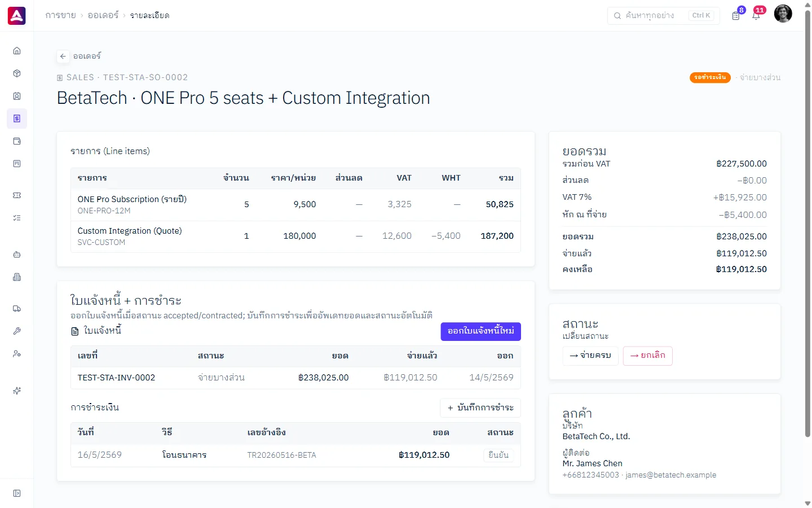
Task: Click contact name Mr. James Chen
Action: tap(592, 463)
